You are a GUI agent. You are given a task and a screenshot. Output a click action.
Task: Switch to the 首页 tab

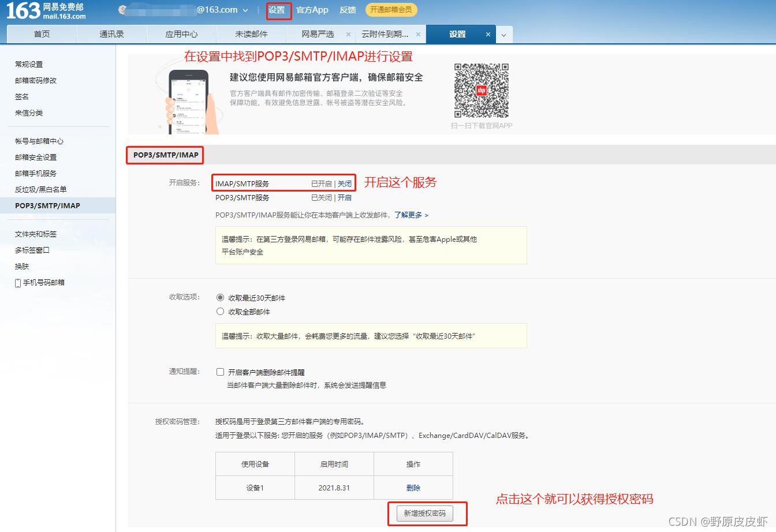42,34
